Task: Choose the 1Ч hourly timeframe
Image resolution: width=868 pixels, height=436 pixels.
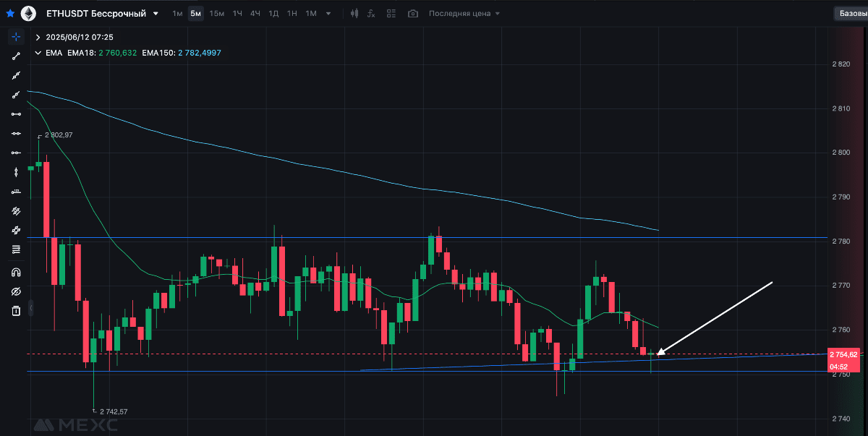Action: click(x=237, y=14)
